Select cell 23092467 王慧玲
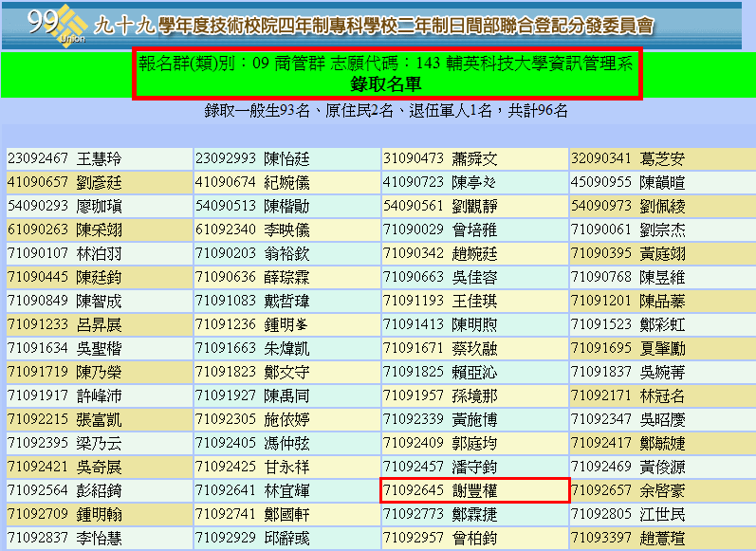Screen dimensions: 756x551 100,158
